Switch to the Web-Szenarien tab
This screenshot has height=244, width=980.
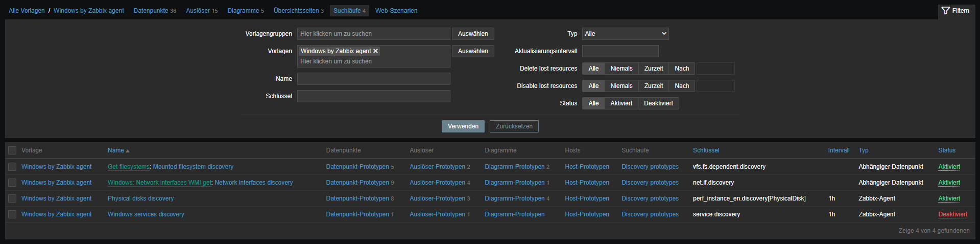point(396,11)
